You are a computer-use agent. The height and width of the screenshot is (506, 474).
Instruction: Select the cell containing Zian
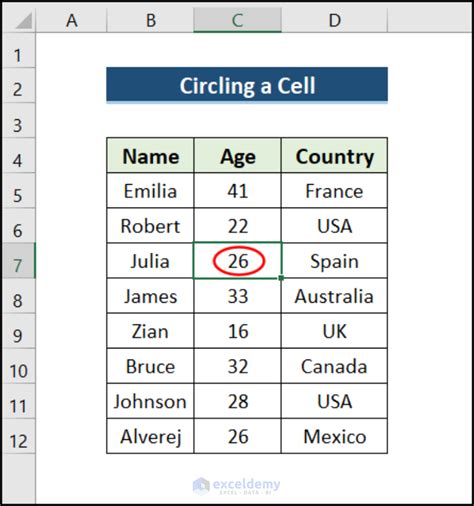(150, 331)
